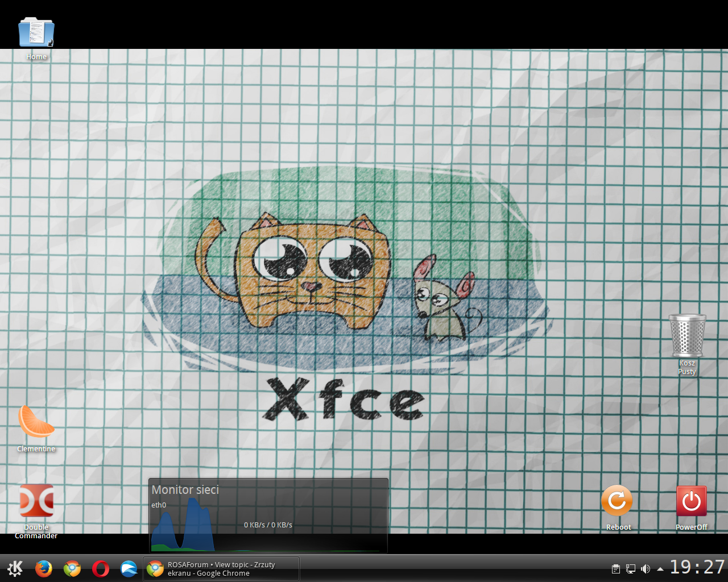Switch to ROSAForum Google Chrome taskbar window
The image size is (728, 582).
coord(221,569)
